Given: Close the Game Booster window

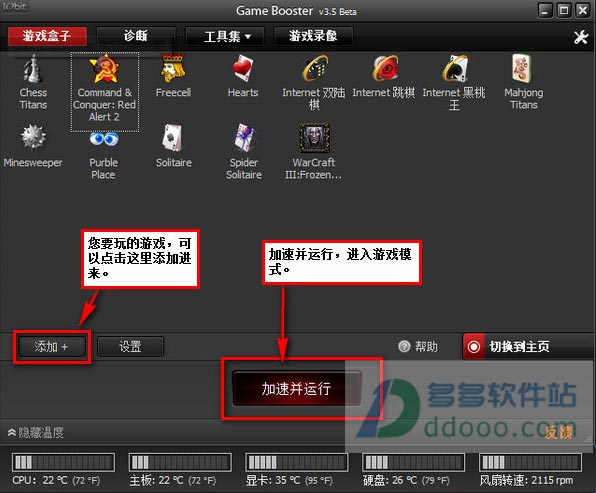Looking at the screenshot, I should pos(583,10).
